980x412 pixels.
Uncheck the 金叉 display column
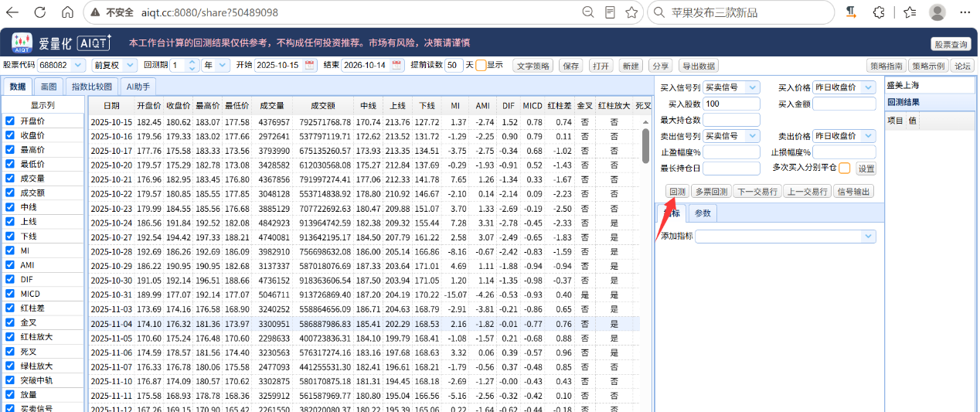pos(10,322)
